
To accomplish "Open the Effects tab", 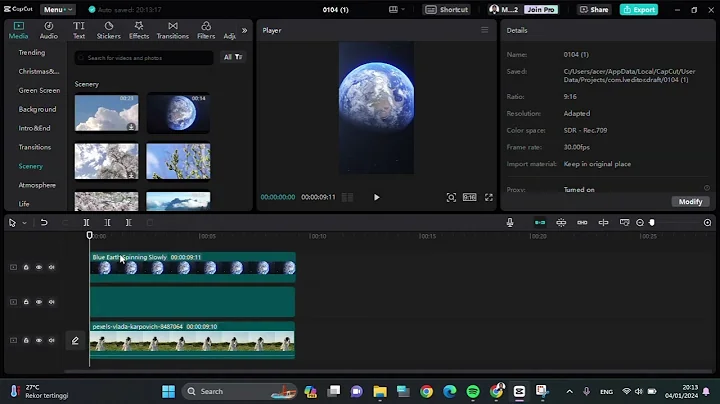I will tap(139, 30).
